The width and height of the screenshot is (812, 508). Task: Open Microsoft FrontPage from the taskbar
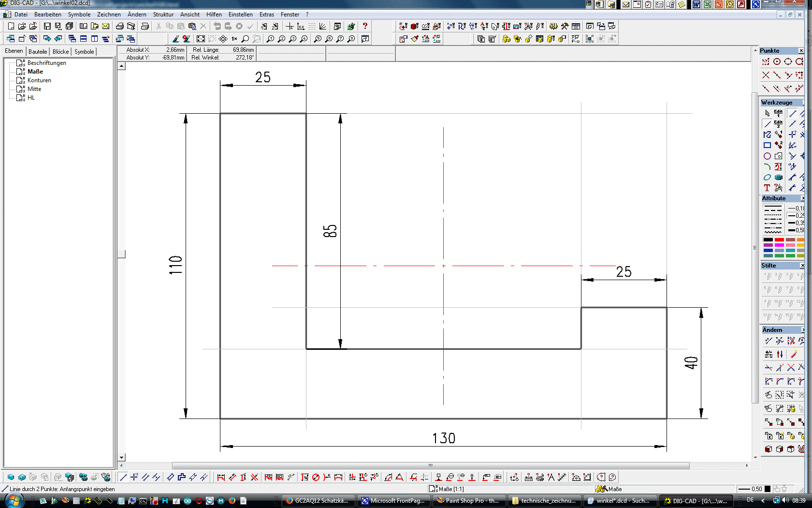coord(393,501)
